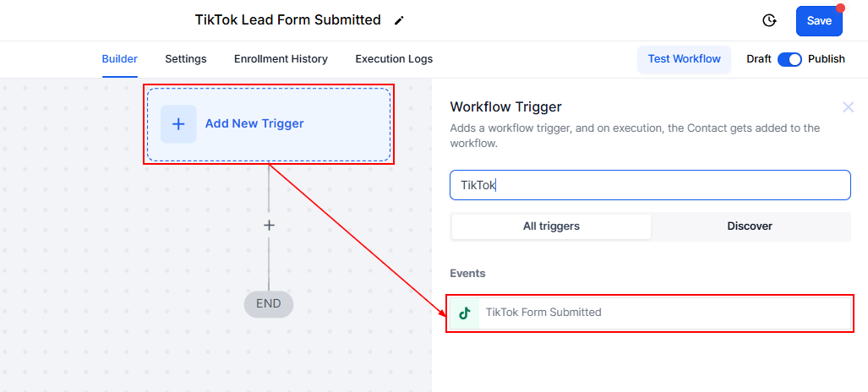
Task: Click the trigger search field containing TikTok
Action: (649, 185)
